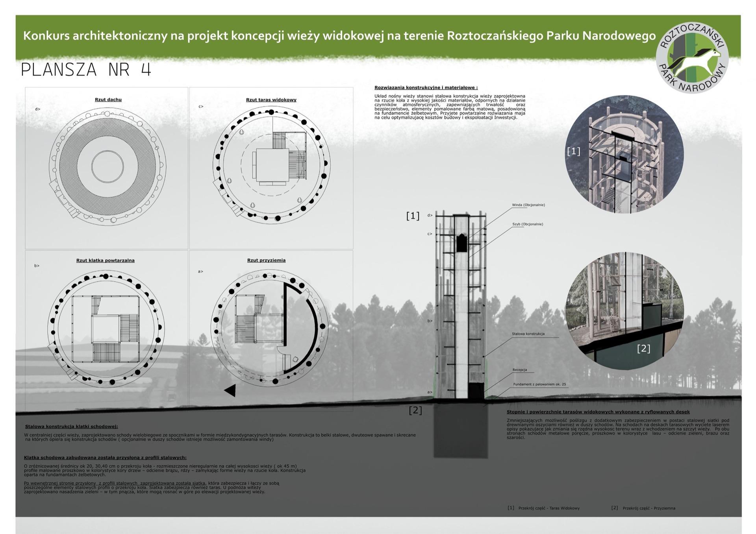Click the Rzut taras widokowy plan drawing
The height and width of the screenshot is (534, 756).
pyautogui.click(x=271, y=165)
